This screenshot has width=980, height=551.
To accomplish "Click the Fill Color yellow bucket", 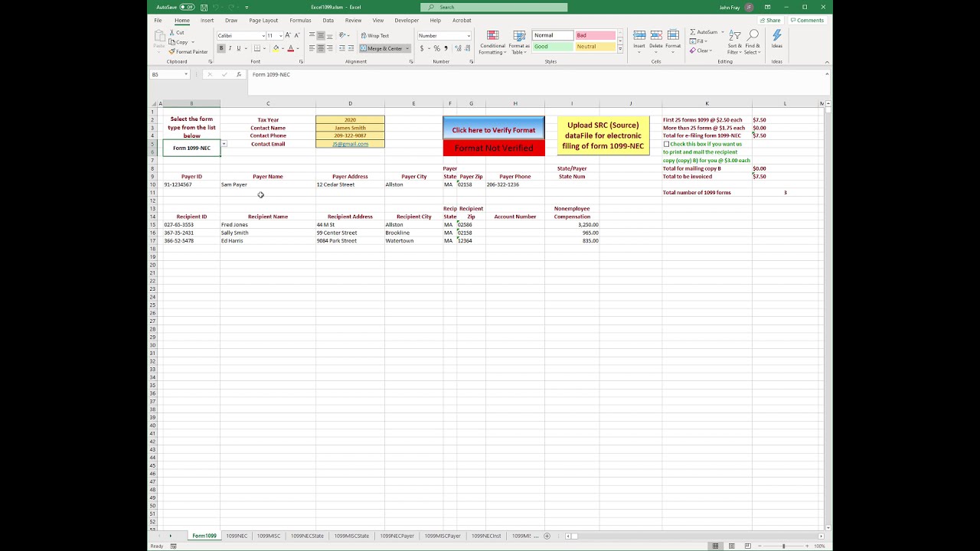I will (276, 48).
